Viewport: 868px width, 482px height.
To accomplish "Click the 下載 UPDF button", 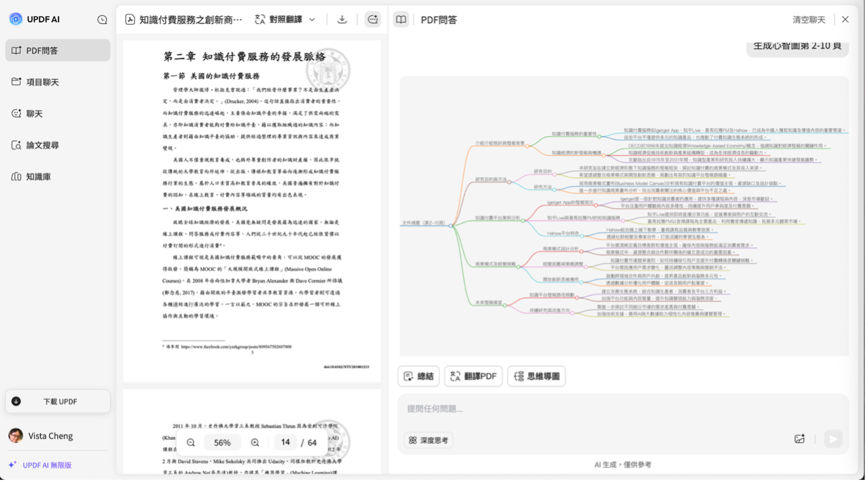I will [58, 402].
